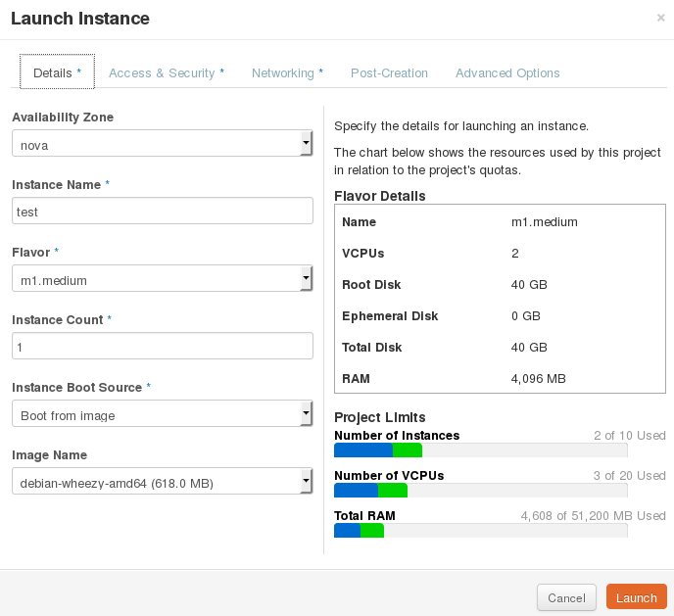Open the Flavor dropdown showing m1.medium
The image size is (674, 616).
click(x=162, y=280)
